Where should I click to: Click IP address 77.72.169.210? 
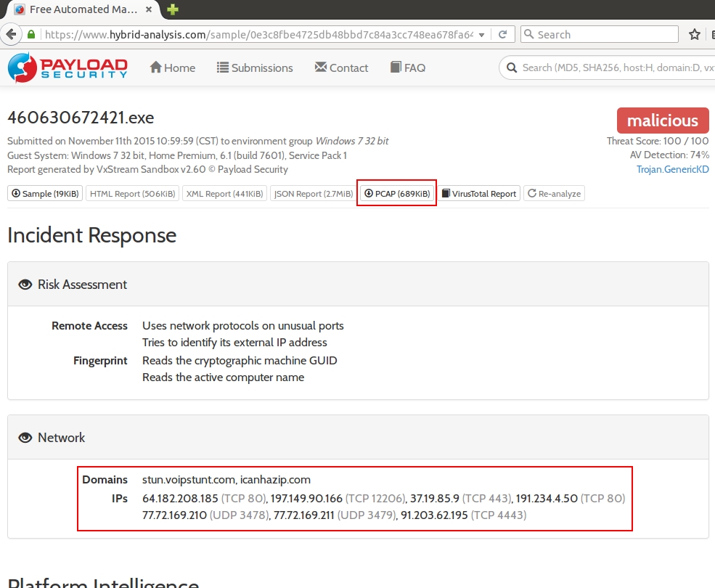coord(174,515)
